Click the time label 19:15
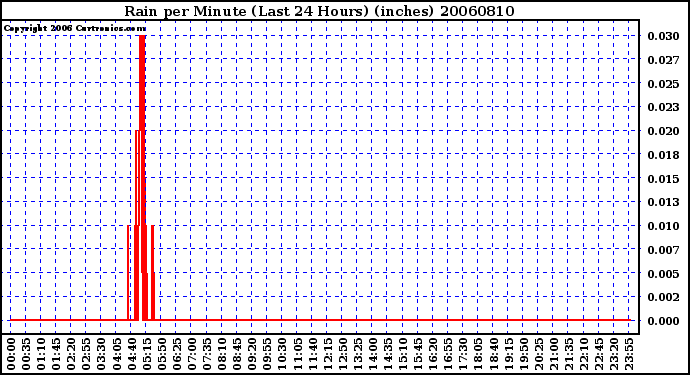Image resolution: width=690 pixels, height=375 pixels. tap(508, 354)
